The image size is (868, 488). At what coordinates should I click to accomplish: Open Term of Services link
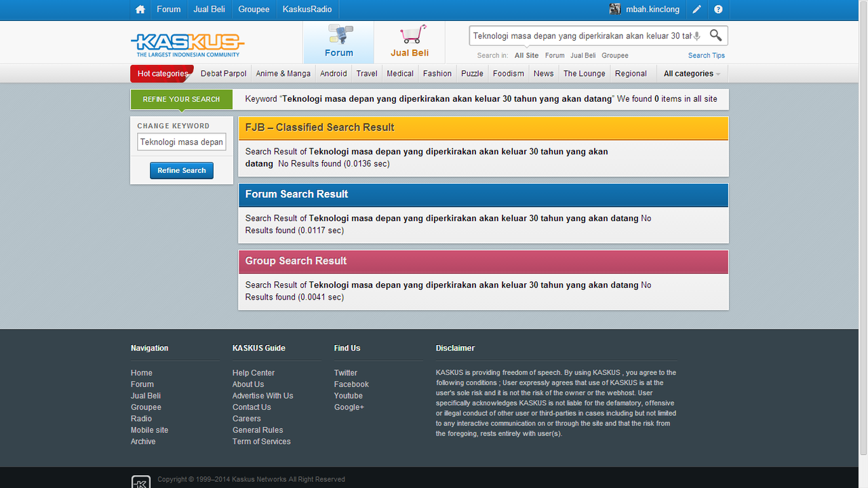tap(262, 442)
